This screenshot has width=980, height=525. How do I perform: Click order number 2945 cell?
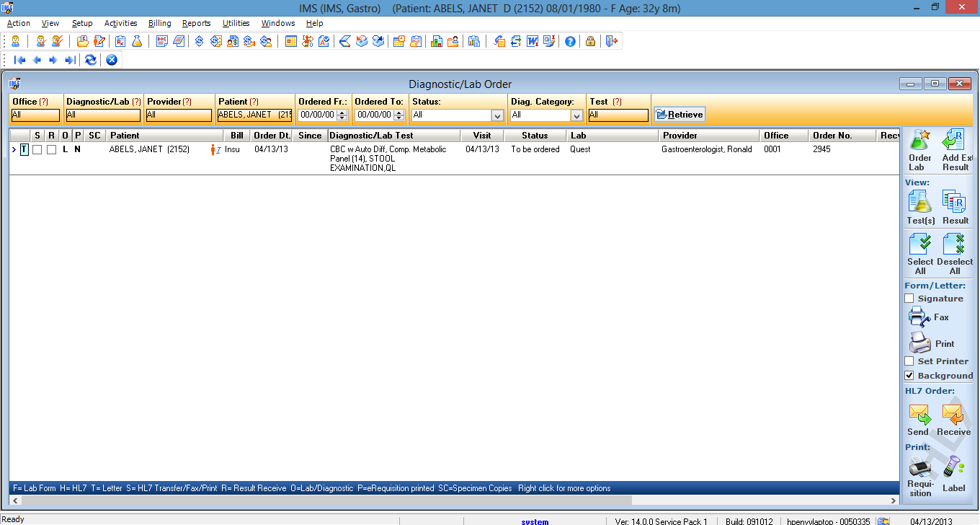point(822,149)
